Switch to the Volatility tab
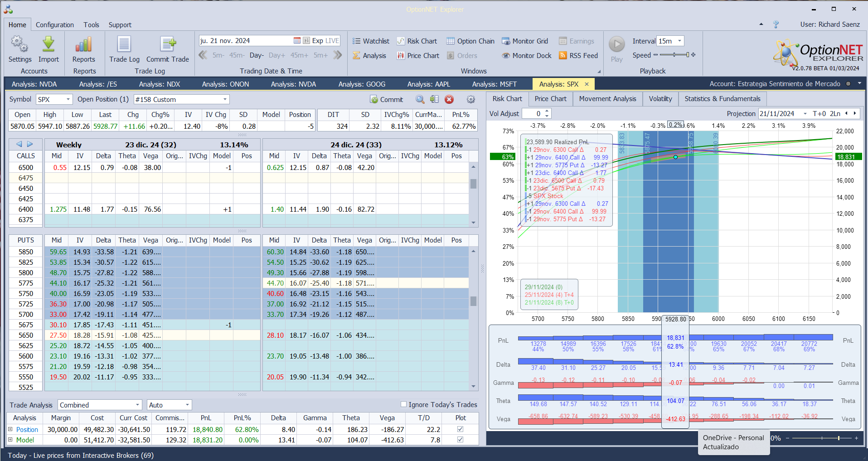 click(660, 99)
